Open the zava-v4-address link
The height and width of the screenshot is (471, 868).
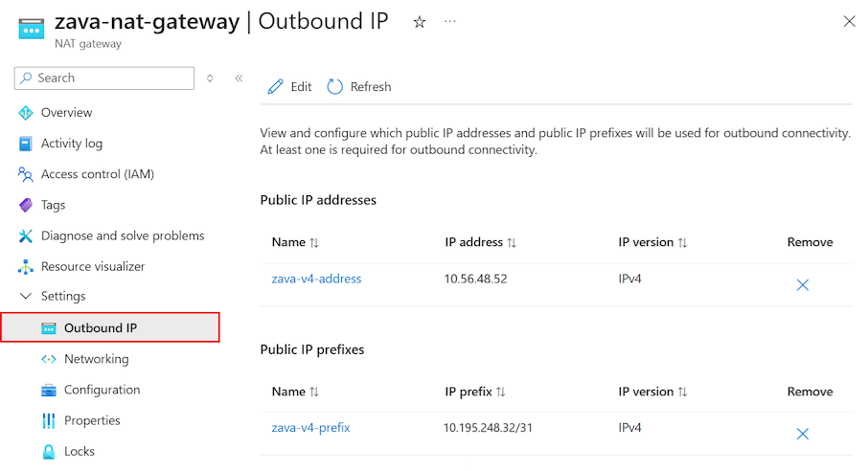click(316, 279)
